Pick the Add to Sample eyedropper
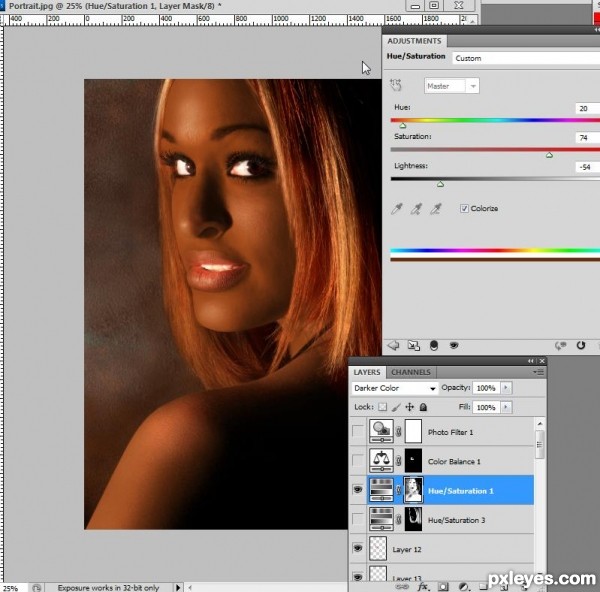The image size is (600, 592). click(416, 209)
